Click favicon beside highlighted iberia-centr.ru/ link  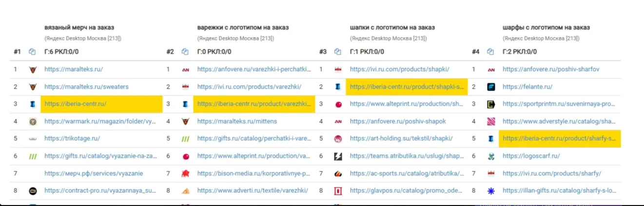coord(33,104)
